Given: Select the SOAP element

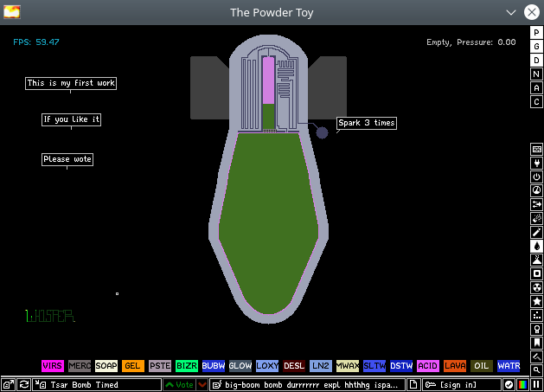Looking at the screenshot, I should pos(106,366).
